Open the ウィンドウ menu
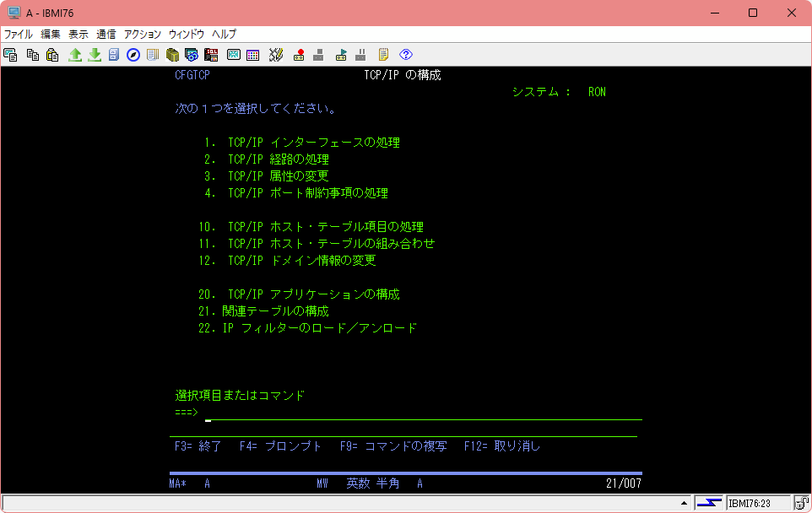 [187, 34]
